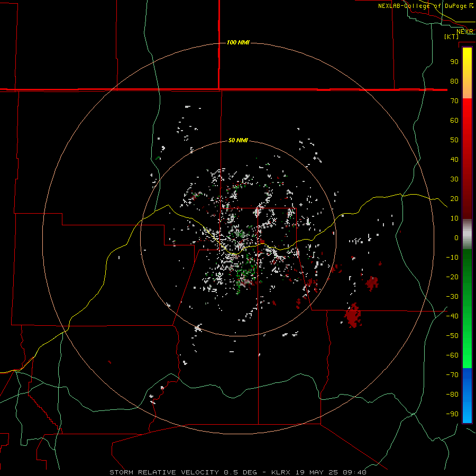Click the [KT] units label
This screenshot has height=476, width=476.
[x=451, y=36]
